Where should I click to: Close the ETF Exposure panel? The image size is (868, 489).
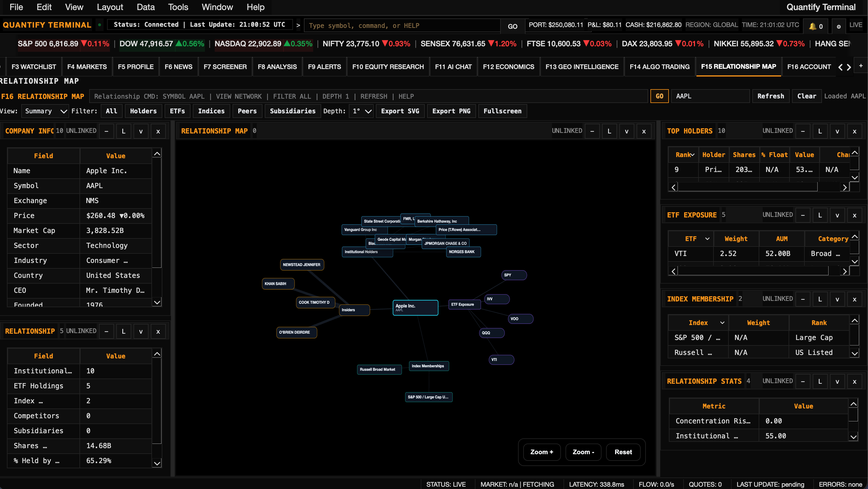click(854, 215)
